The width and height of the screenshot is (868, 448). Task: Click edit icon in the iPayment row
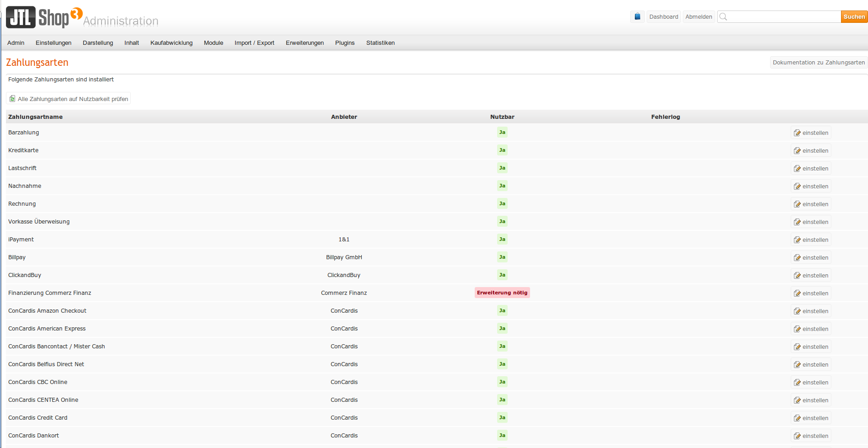click(797, 240)
